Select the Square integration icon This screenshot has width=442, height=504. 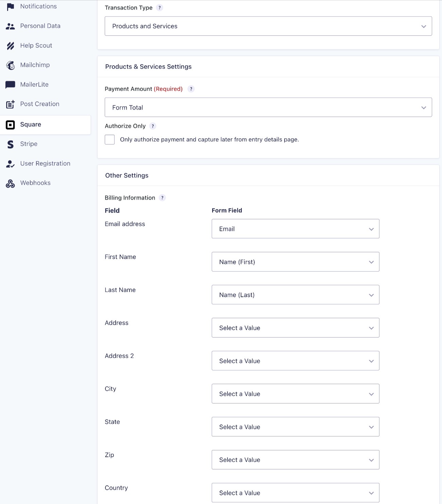pyautogui.click(x=10, y=125)
